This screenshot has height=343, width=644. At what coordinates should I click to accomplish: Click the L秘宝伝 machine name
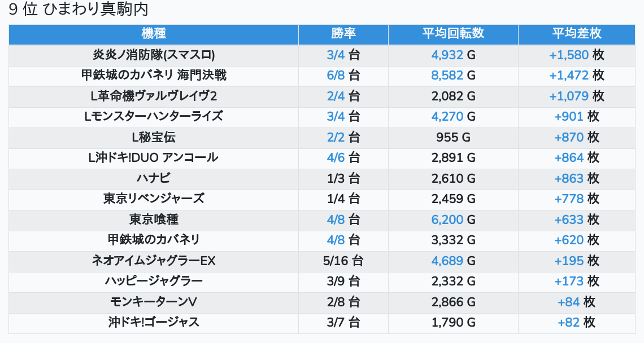(154, 138)
